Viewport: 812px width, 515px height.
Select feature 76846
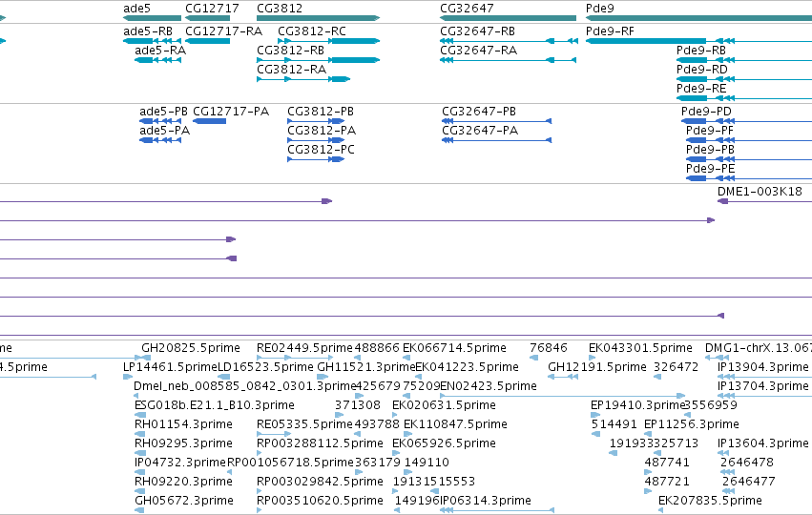tap(549, 348)
